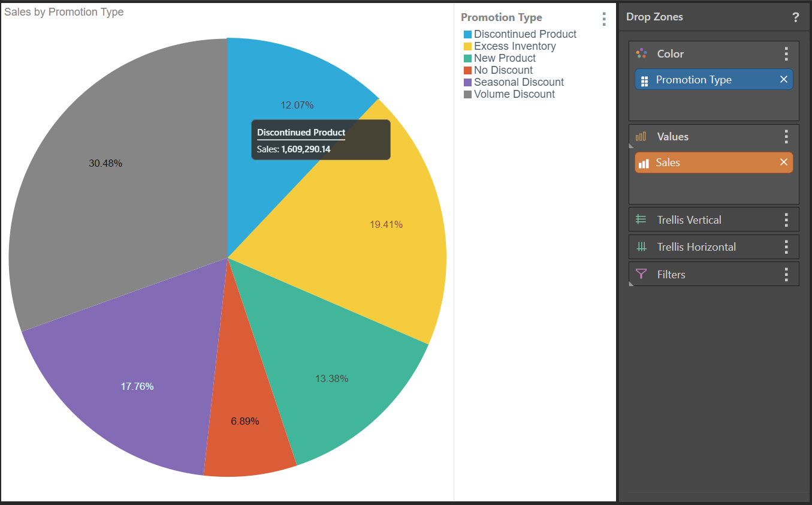Click the Trellis Vertical lines icon

click(641, 219)
